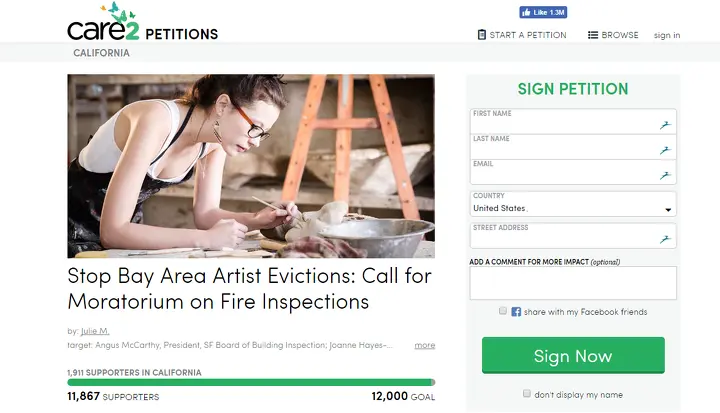Click the autofill icon in Last Name
Image resolution: width=720 pixels, height=413 pixels.
pyautogui.click(x=663, y=150)
